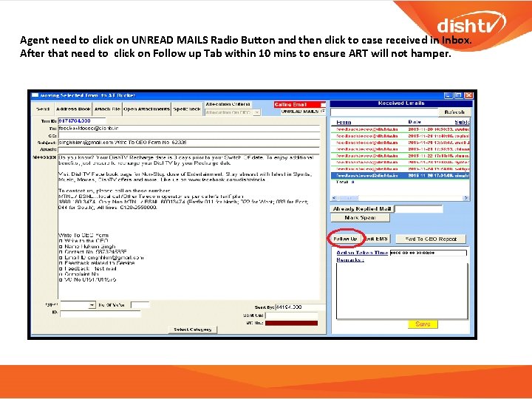Click the Trn ID field

(81, 120)
